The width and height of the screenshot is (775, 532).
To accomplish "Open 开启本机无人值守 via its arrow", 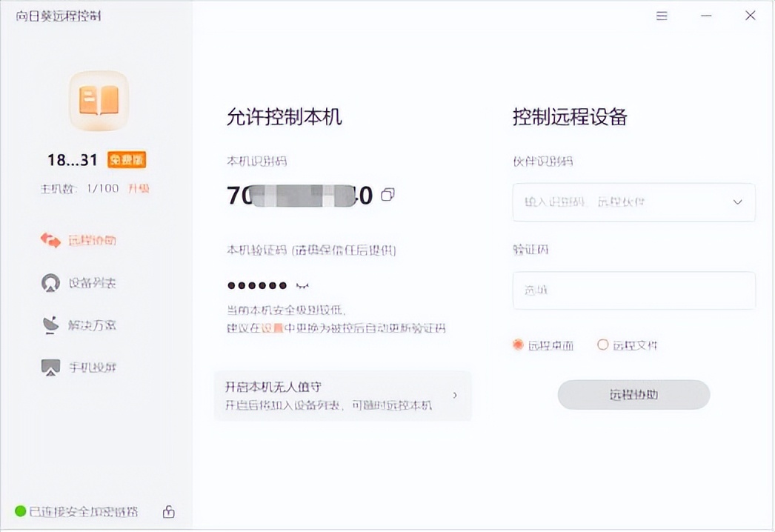I will (455, 395).
